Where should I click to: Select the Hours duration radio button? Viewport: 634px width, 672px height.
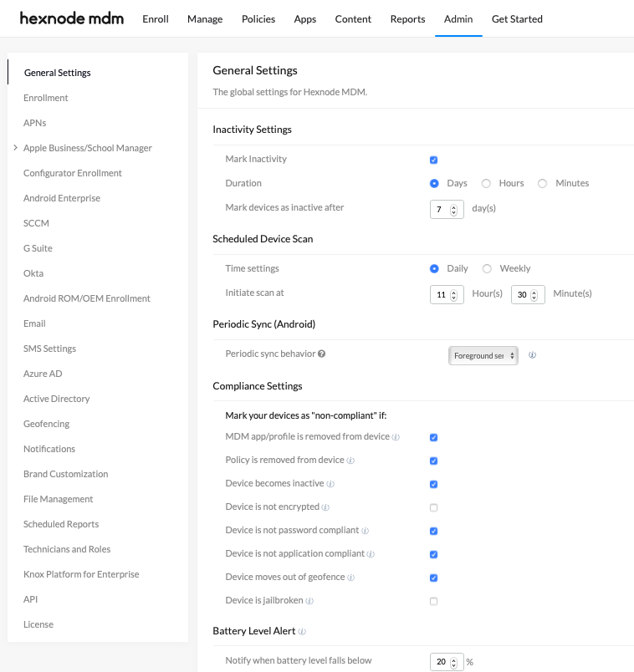click(x=486, y=183)
